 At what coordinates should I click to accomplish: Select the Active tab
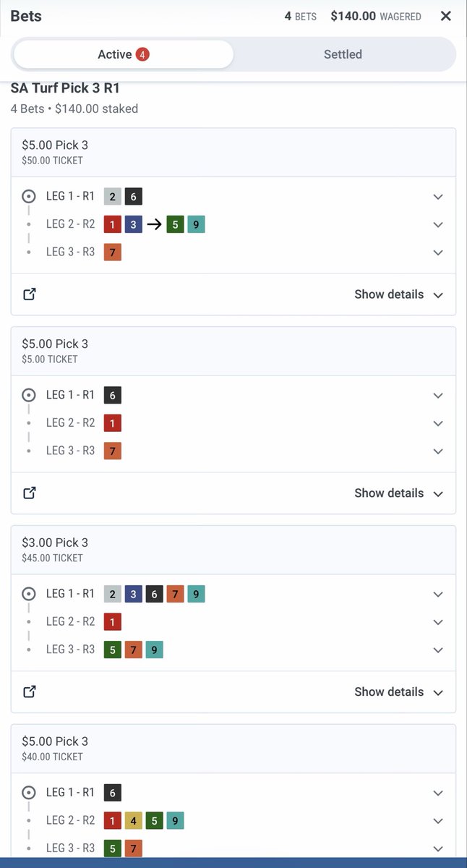123,54
